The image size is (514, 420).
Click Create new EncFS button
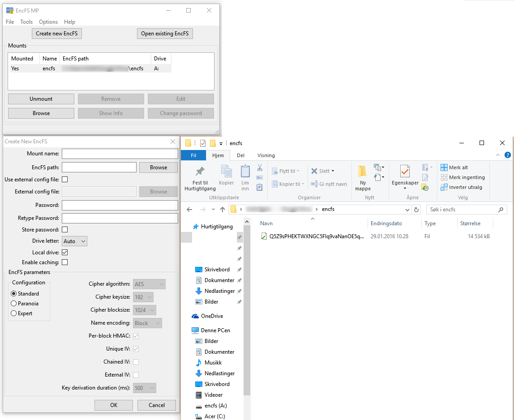[x=57, y=34]
